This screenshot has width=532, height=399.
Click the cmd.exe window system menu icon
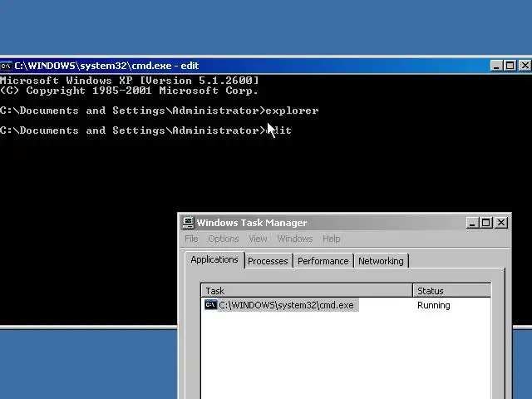(6, 66)
